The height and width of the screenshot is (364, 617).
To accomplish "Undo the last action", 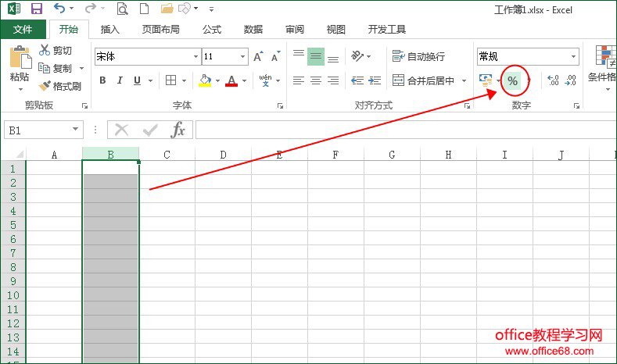I will pyautogui.click(x=59, y=9).
